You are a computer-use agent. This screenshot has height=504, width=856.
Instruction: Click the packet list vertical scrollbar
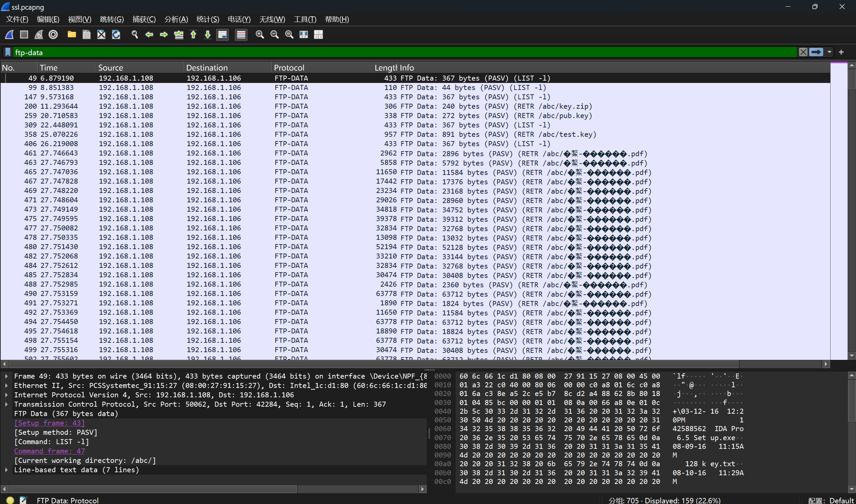click(852, 79)
